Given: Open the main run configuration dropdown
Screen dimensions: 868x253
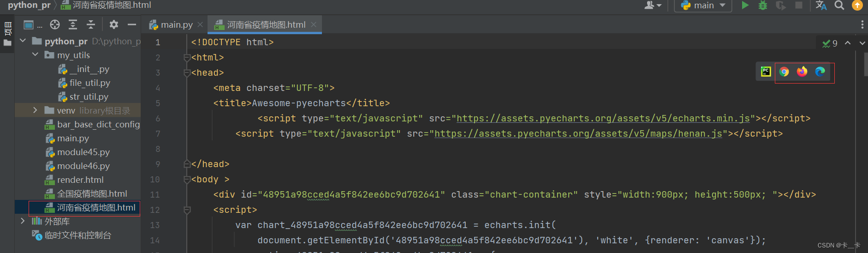Looking at the screenshot, I should coord(703,6).
